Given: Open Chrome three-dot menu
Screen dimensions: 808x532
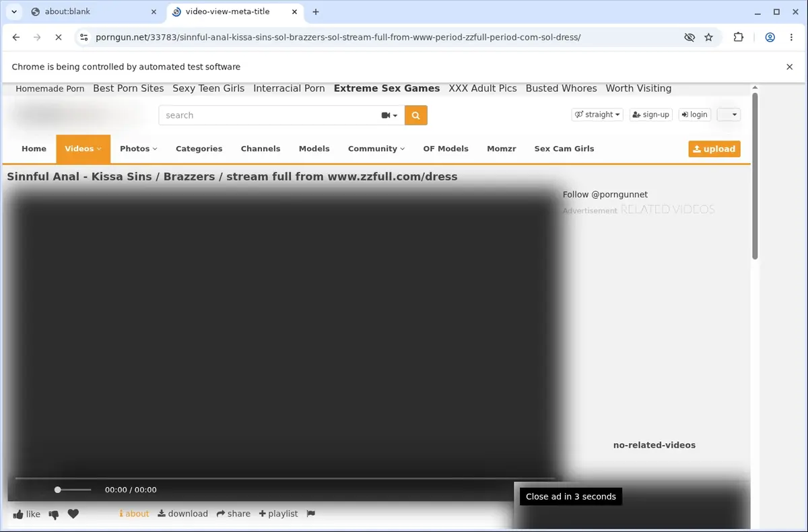Looking at the screenshot, I should [791, 38].
